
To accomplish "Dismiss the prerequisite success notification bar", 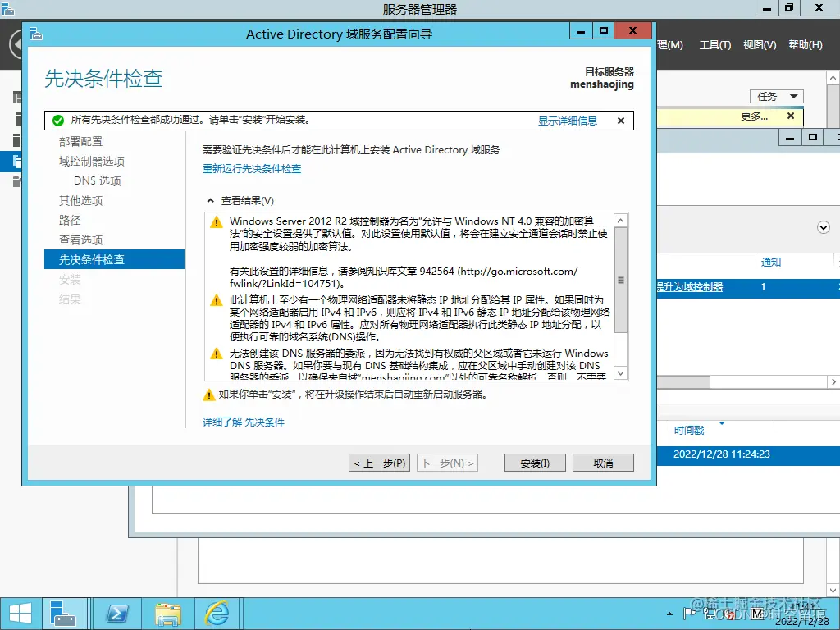I will click(x=621, y=121).
